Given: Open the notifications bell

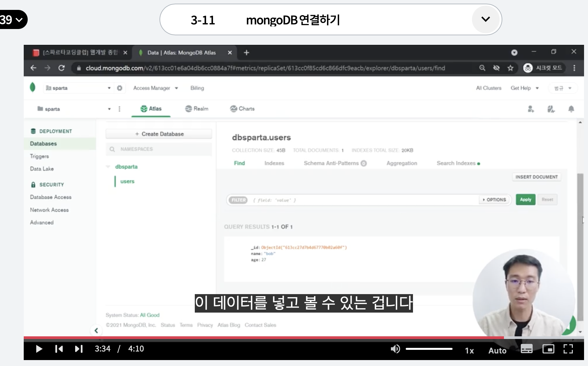Looking at the screenshot, I should [571, 109].
